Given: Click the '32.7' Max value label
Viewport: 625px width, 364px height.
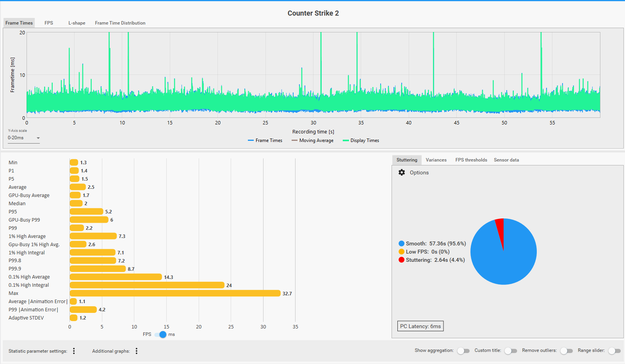Looking at the screenshot, I should (x=287, y=294).
